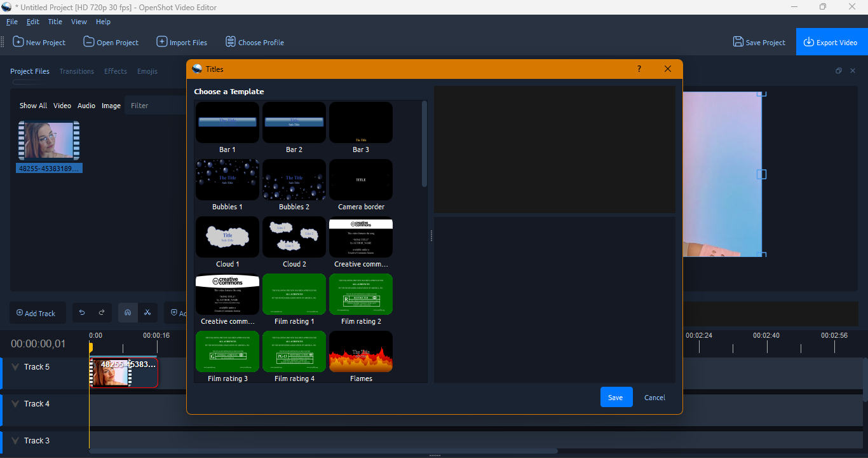Close the Titles dialog with the X
Image resolution: width=868 pixels, height=458 pixels.
click(x=668, y=69)
